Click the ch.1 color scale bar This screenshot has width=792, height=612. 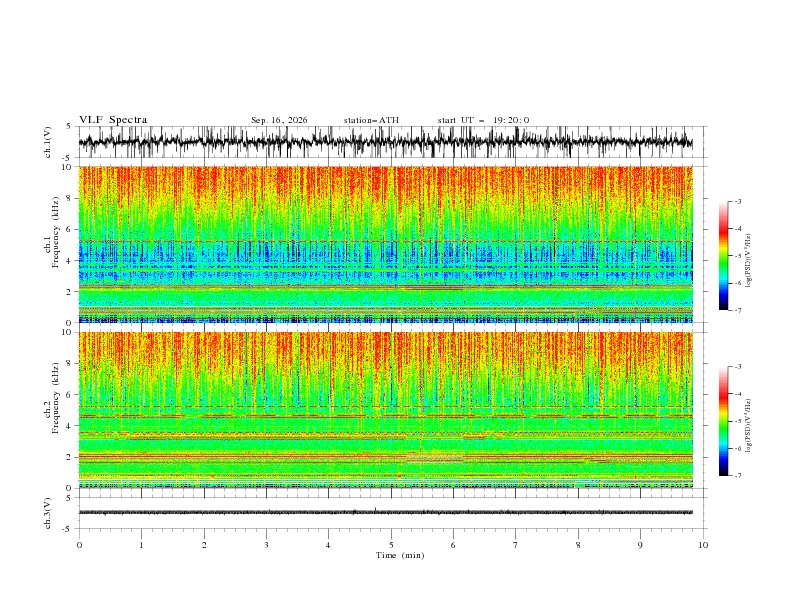point(723,255)
